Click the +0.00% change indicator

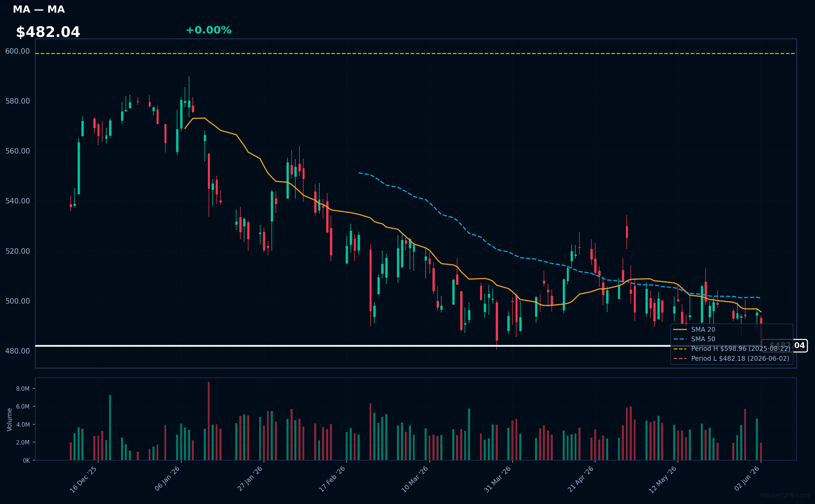click(209, 30)
